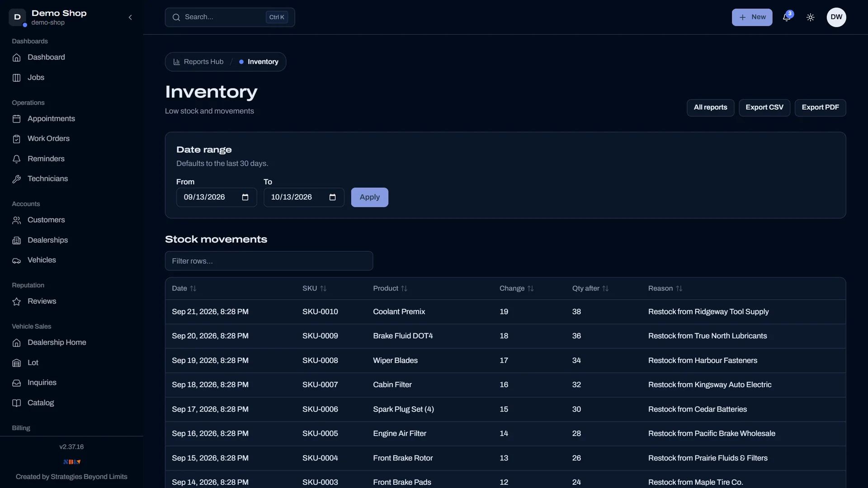
Task: Sort the table by Reason column
Action: [665, 288]
